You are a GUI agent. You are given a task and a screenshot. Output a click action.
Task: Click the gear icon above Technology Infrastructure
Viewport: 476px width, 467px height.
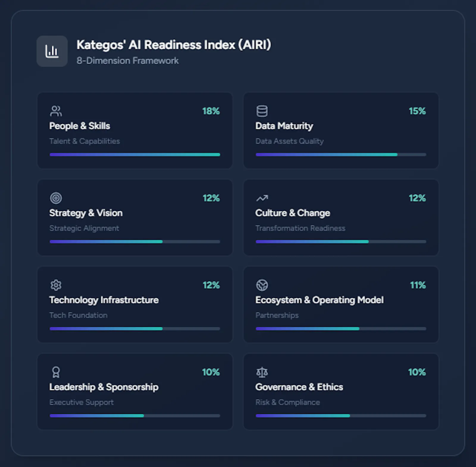[56, 285]
